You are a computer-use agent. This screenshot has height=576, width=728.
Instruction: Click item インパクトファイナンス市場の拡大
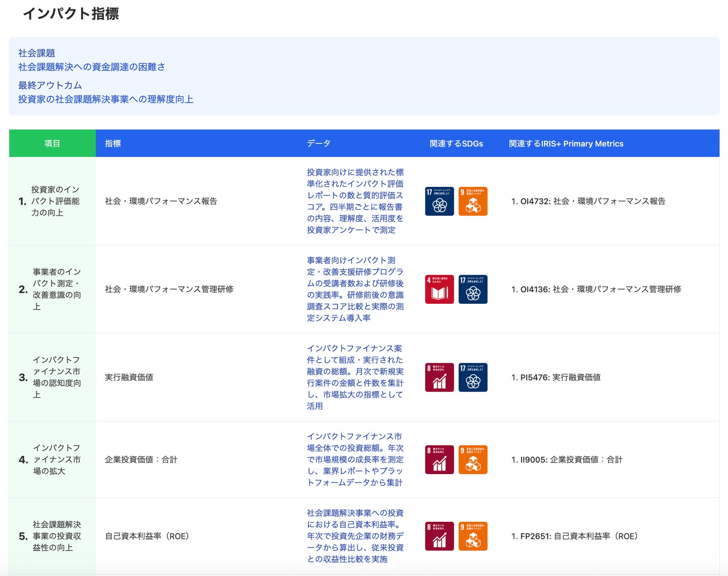point(57,460)
